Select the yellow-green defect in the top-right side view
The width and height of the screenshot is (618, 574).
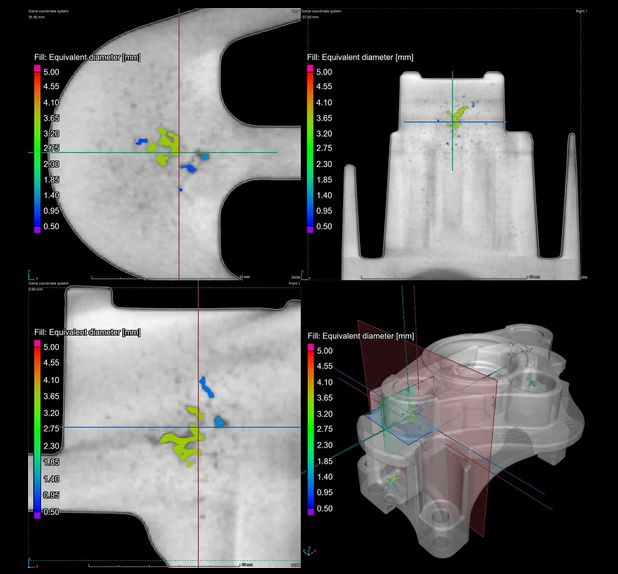(x=459, y=118)
